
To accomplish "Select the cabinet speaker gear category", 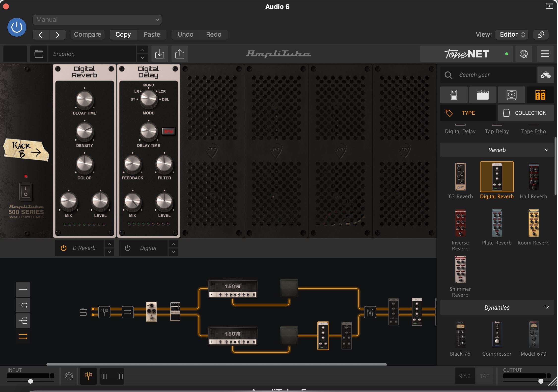I will click(511, 95).
